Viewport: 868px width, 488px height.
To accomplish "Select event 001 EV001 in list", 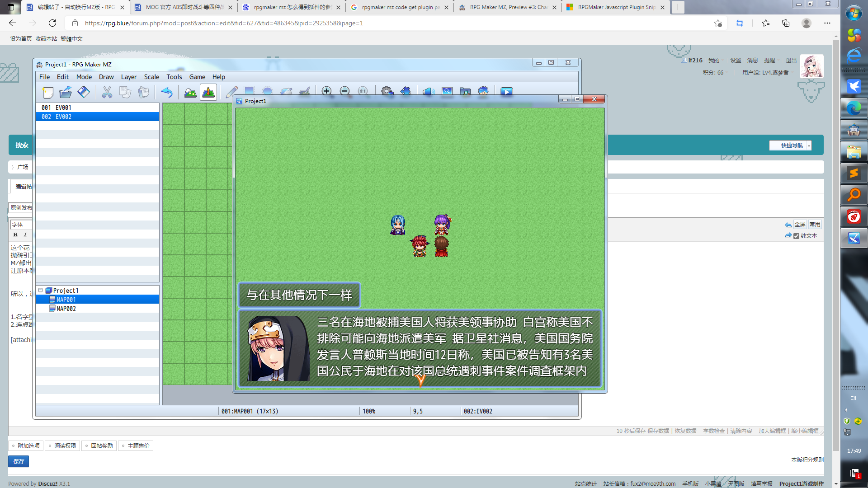I will [x=98, y=108].
